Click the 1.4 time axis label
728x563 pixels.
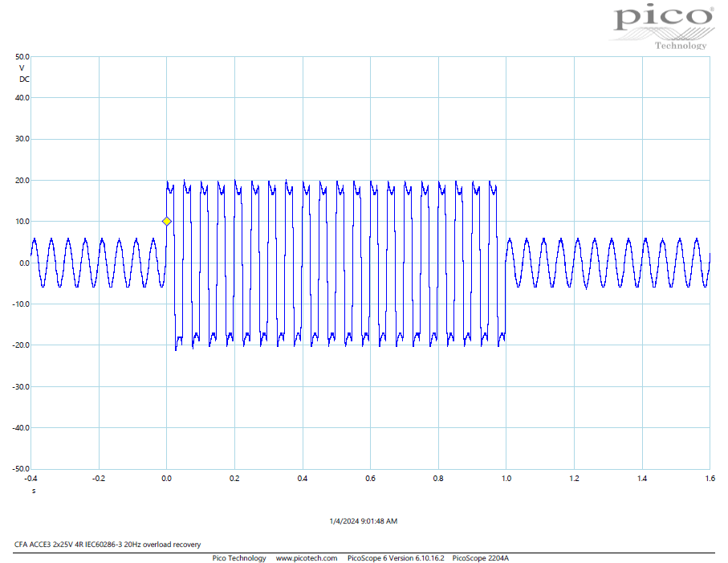click(642, 479)
